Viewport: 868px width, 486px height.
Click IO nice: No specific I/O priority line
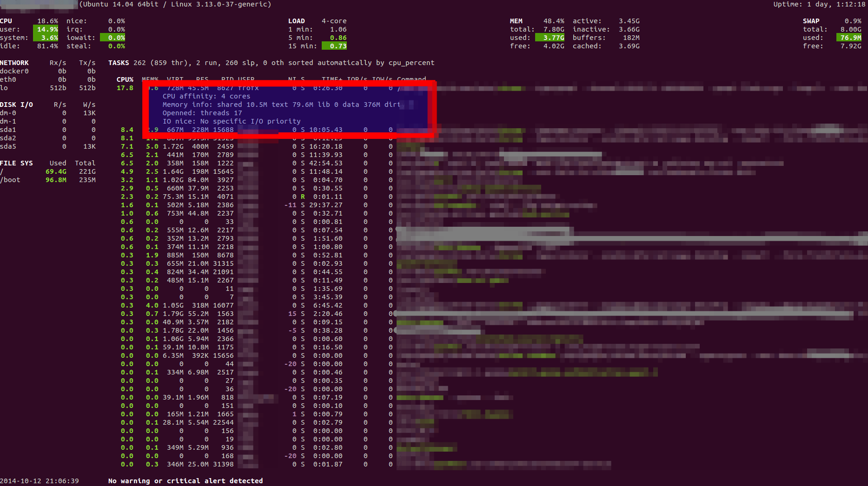point(232,121)
